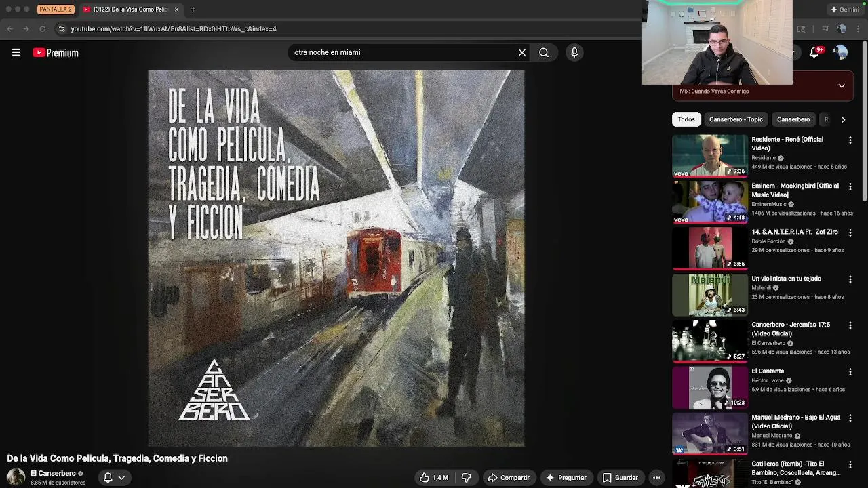Collapse the Mix: Cuando Vayas Conmigo playlist
The image size is (868, 488).
[x=842, y=86]
